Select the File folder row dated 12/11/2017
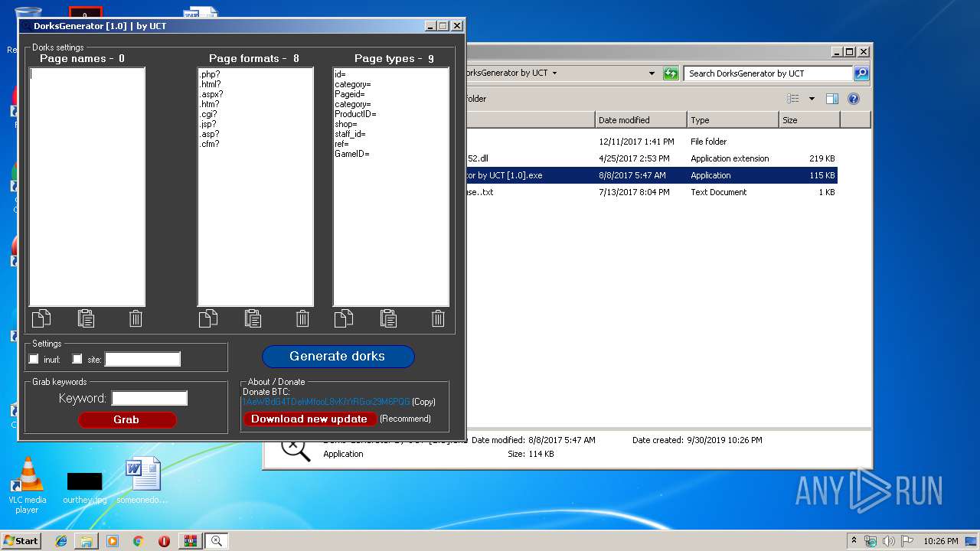 (651, 142)
